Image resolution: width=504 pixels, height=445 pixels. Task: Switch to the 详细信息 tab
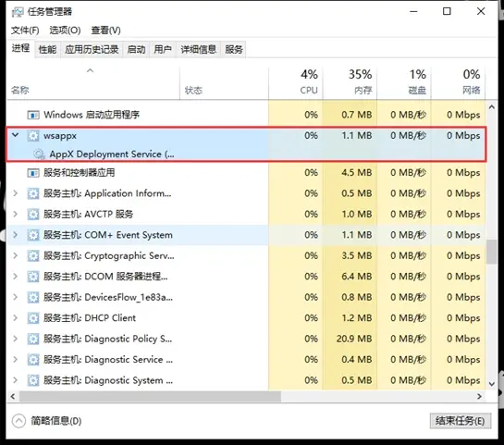(x=198, y=50)
